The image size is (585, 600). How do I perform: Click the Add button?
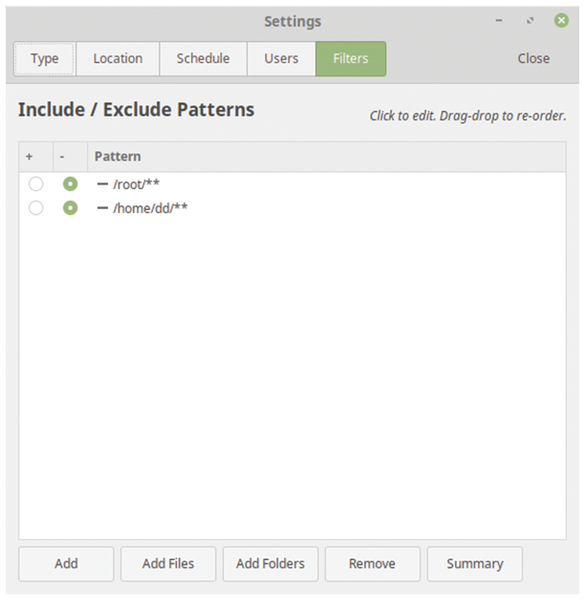click(66, 564)
